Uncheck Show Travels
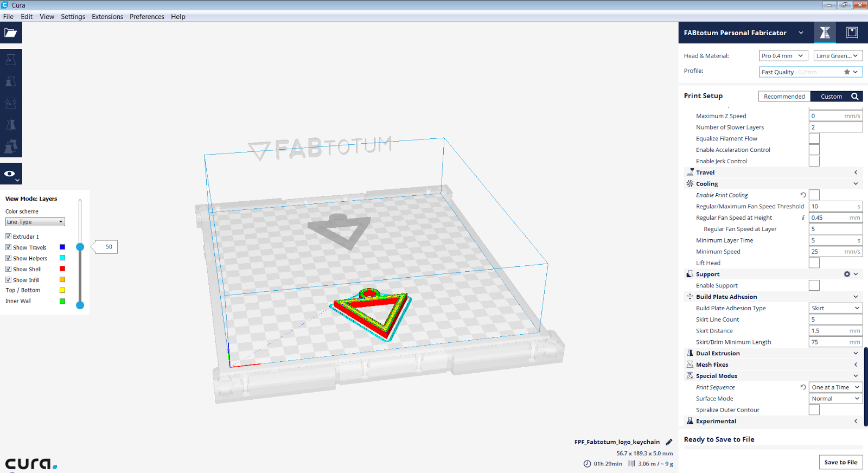This screenshot has height=473, width=868. pos(9,247)
